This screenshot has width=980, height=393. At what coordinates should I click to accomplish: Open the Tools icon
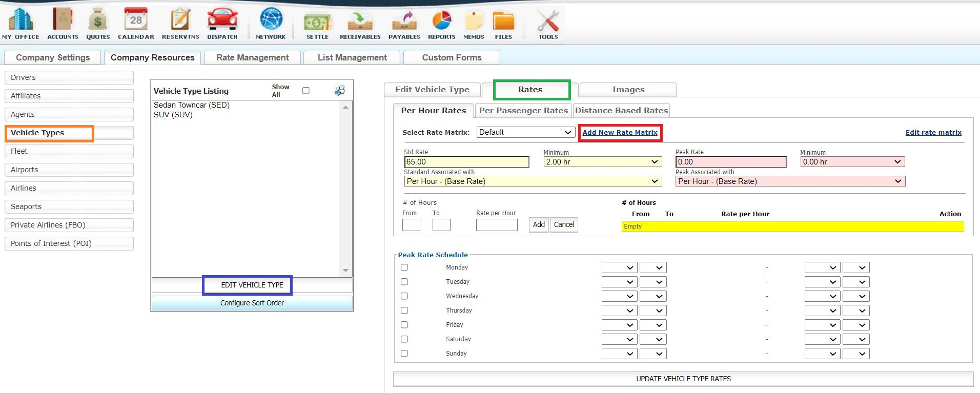[x=548, y=24]
